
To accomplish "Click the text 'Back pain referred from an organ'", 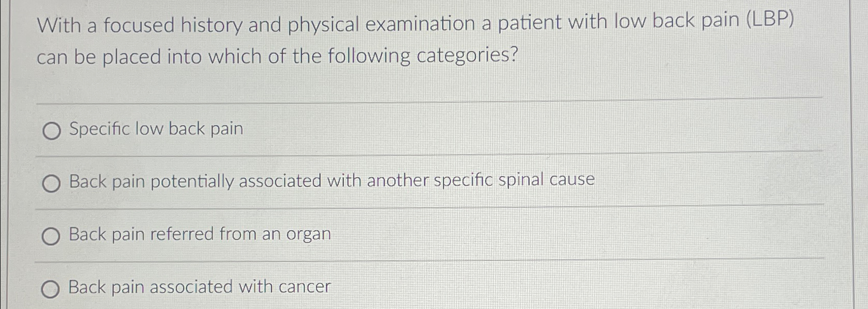I will click(x=200, y=234).
